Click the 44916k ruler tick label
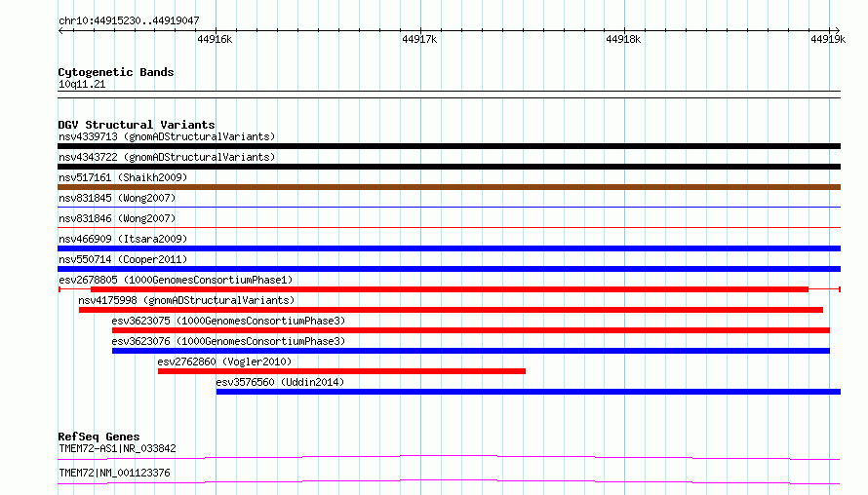Screen dimensions: 868x495 tap(215, 39)
